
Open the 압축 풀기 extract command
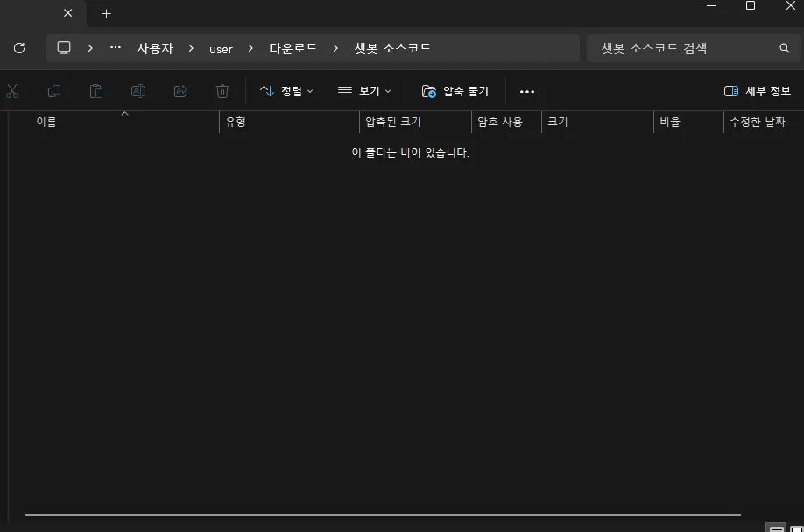[x=455, y=91]
